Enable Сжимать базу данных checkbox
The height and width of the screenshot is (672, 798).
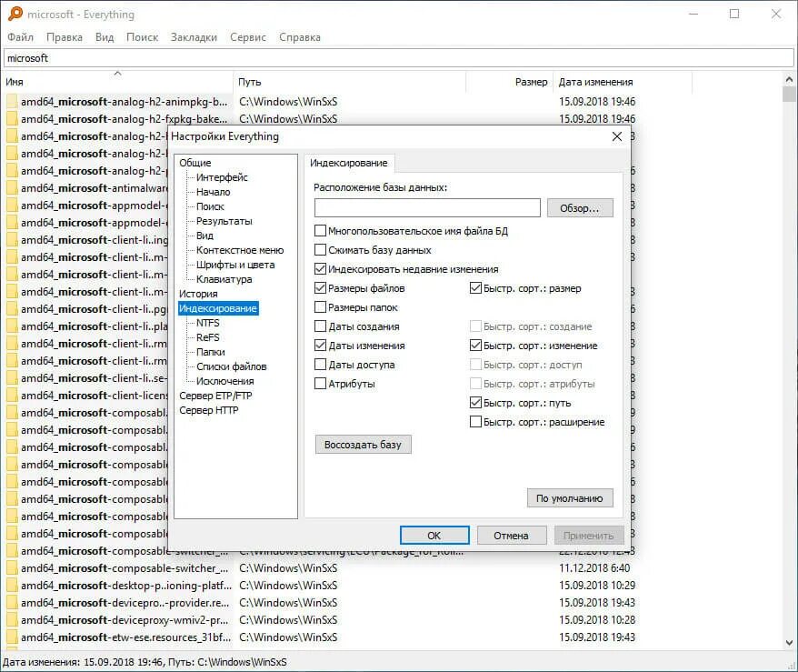320,250
